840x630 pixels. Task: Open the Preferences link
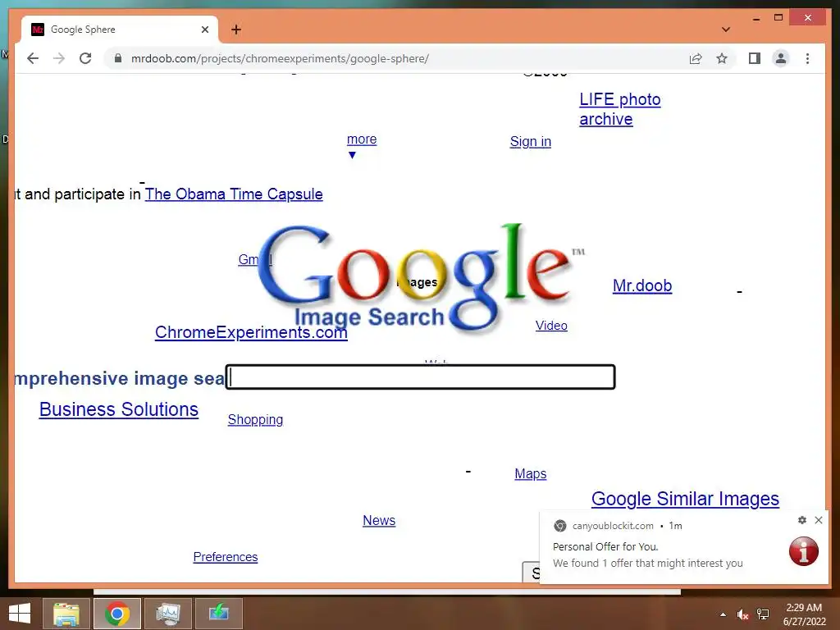pyautogui.click(x=226, y=557)
